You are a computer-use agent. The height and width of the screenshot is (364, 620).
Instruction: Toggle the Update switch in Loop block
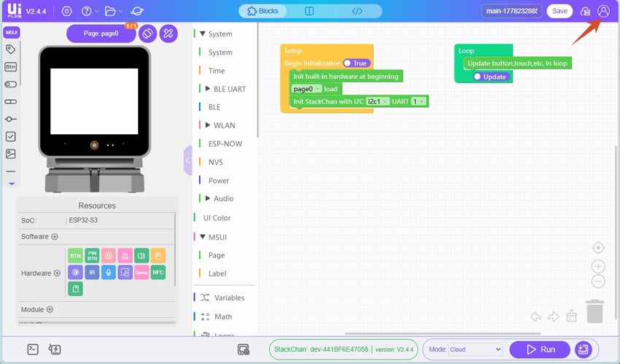pos(491,77)
